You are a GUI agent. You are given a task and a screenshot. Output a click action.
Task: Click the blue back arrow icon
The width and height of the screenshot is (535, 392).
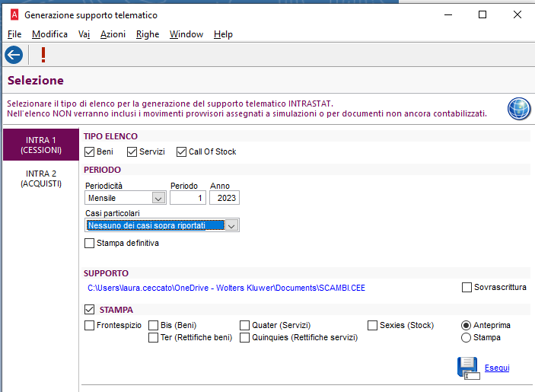pos(14,55)
